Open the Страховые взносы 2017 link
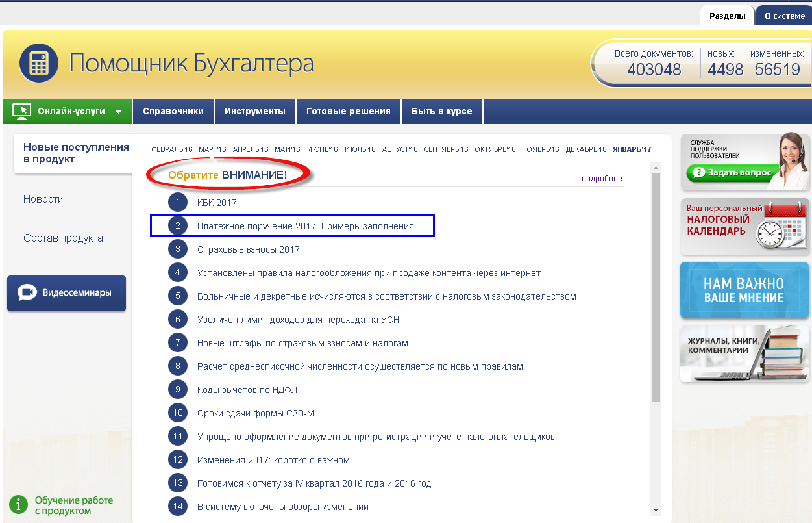The height and width of the screenshot is (523, 812). [x=248, y=249]
